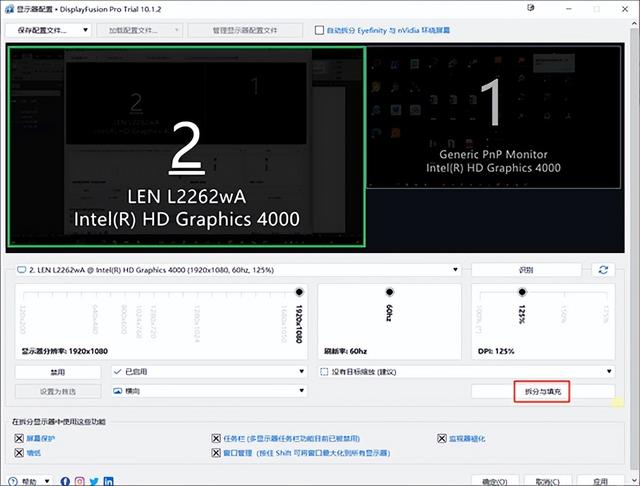Open the 加载配置文件 dropdown
Image resolution: width=640 pixels, height=486 pixels.
pyautogui.click(x=140, y=30)
